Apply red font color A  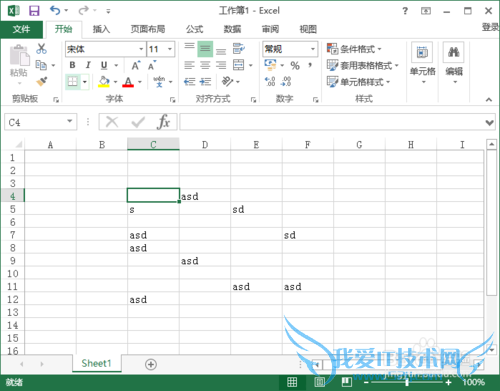coord(128,82)
